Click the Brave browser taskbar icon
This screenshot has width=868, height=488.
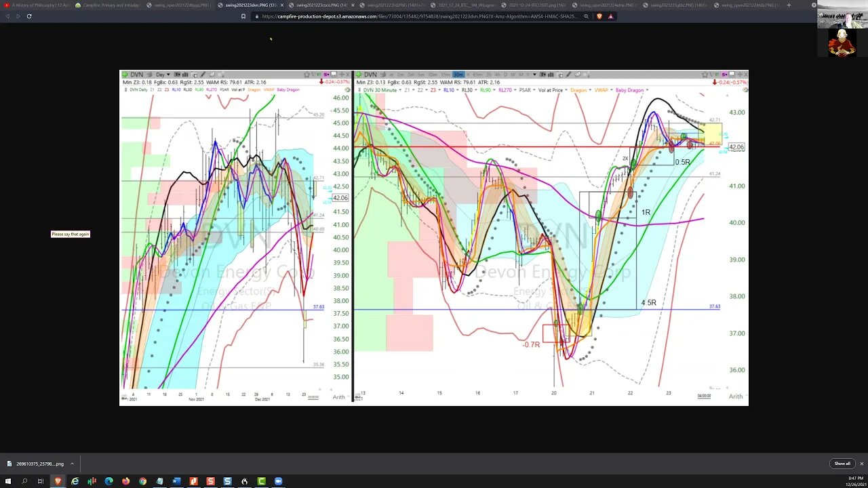(x=58, y=481)
